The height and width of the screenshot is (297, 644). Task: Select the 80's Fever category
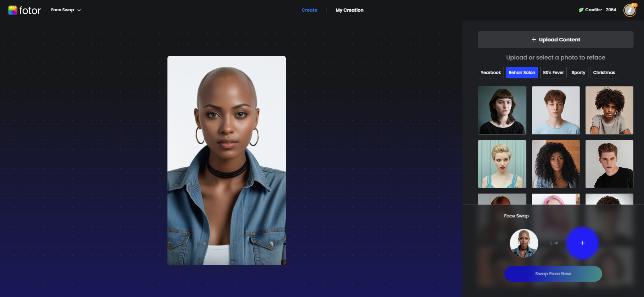[553, 72]
